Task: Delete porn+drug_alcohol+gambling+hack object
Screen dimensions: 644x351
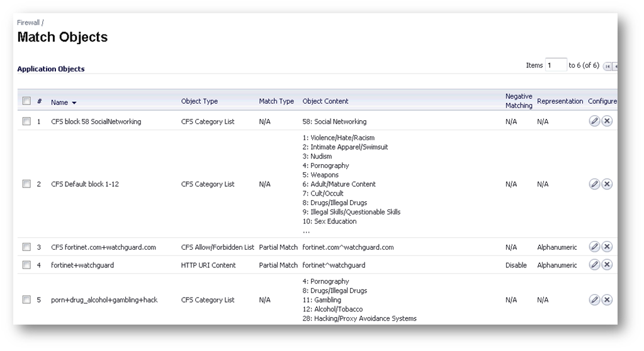Action: 607,299
